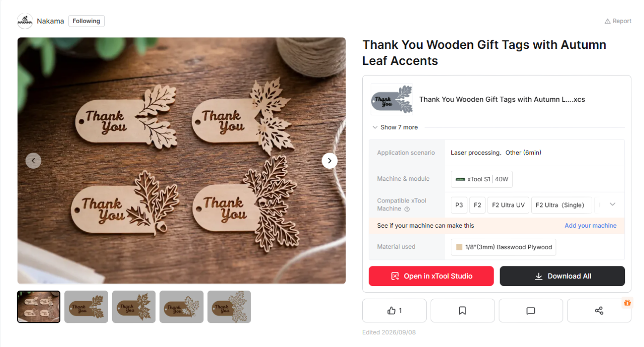The image size is (644, 347).
Task: Expand Show 7 more files
Action: point(395,127)
